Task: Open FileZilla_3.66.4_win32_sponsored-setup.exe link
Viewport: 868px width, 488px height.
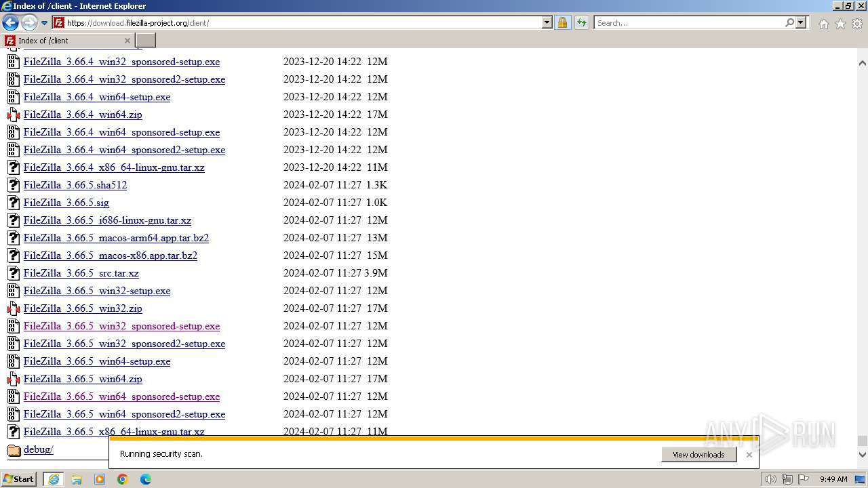Action: click(121, 62)
